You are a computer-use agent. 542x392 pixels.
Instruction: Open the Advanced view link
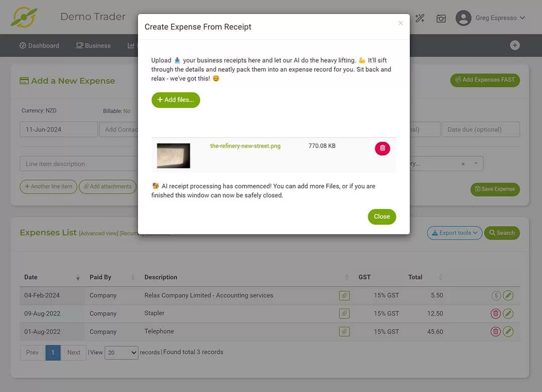pyautogui.click(x=98, y=233)
